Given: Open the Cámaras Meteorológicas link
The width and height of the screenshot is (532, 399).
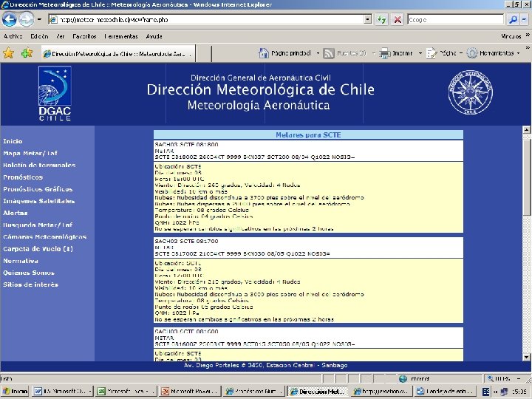Looking at the screenshot, I should click(45, 237).
